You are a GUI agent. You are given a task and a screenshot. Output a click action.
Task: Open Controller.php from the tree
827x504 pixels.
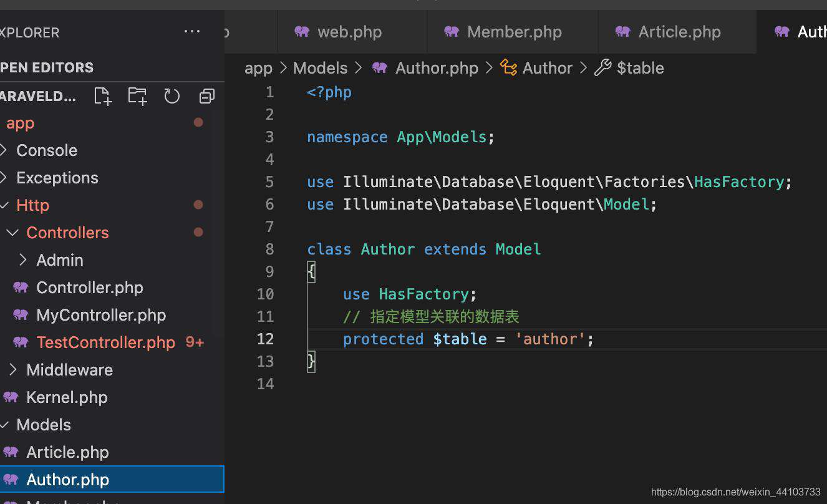90,288
